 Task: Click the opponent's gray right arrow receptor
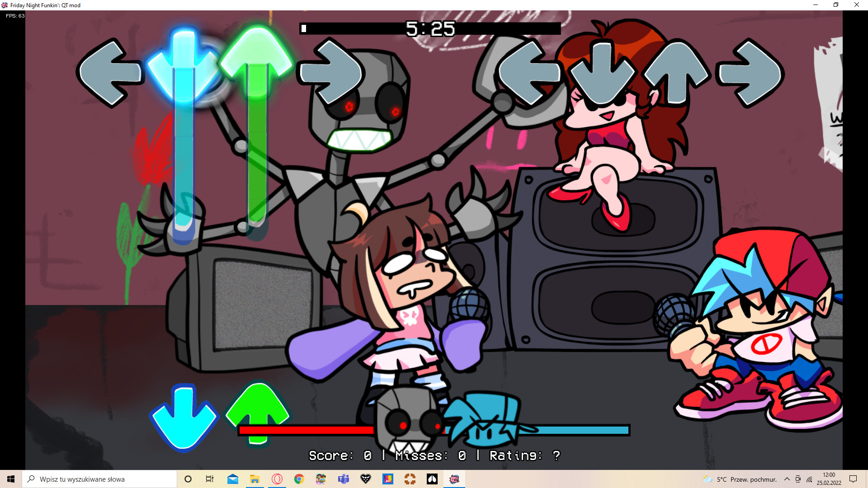tap(331, 72)
